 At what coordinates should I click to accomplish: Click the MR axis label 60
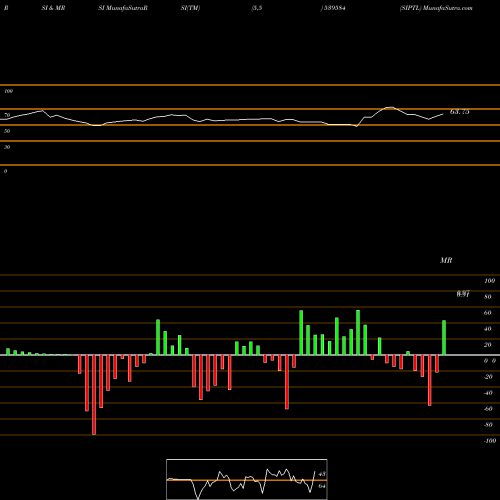tap(488, 313)
